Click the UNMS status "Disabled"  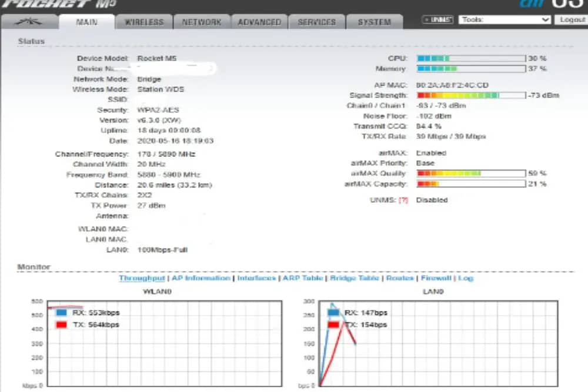[432, 200]
